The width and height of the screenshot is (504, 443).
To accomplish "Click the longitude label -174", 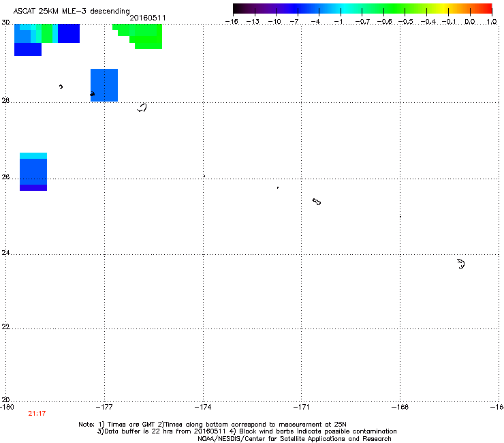I will (203, 407).
